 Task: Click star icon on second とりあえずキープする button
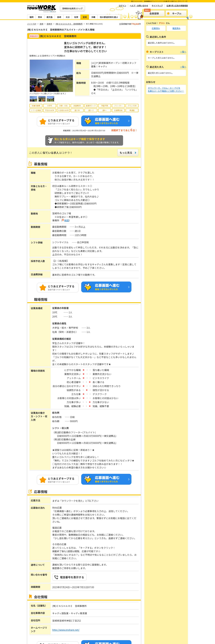[43, 288]
